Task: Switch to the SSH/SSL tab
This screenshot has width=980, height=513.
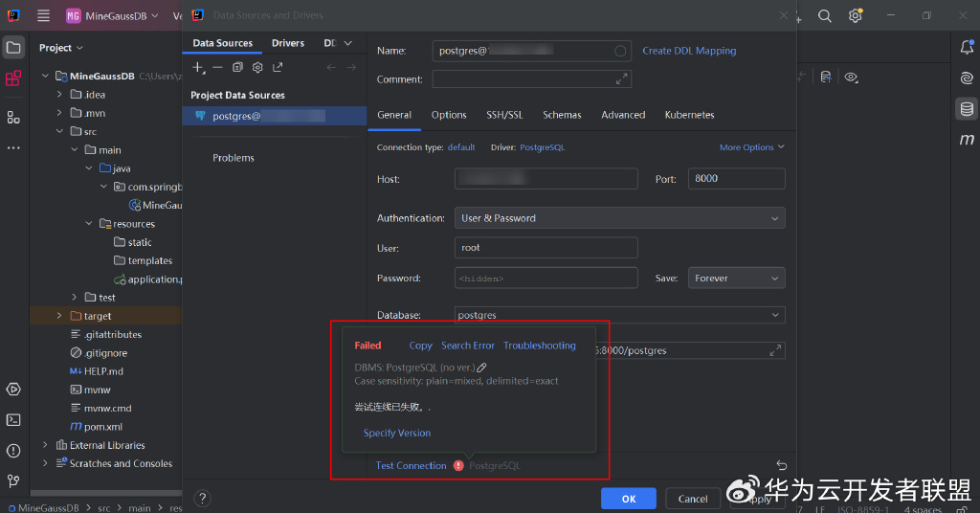Action: (x=504, y=115)
